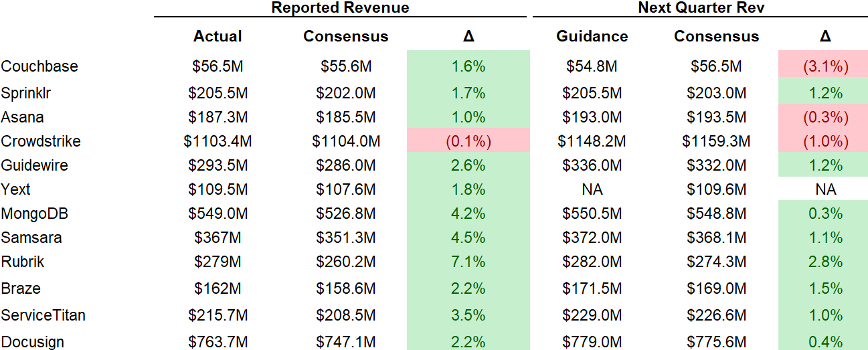This screenshot has width=868, height=350.
Task: Select the Couchbase row label
Action: coord(39,66)
